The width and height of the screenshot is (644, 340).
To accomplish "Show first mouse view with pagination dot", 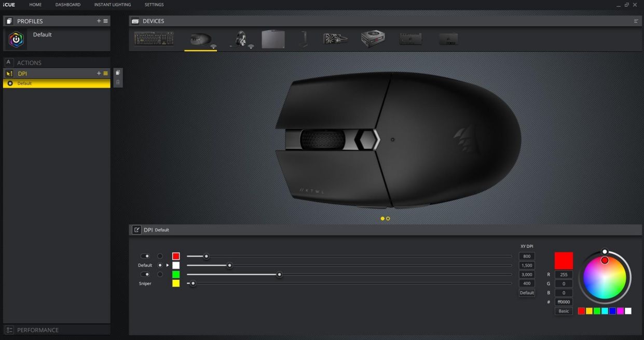I will (x=382, y=219).
